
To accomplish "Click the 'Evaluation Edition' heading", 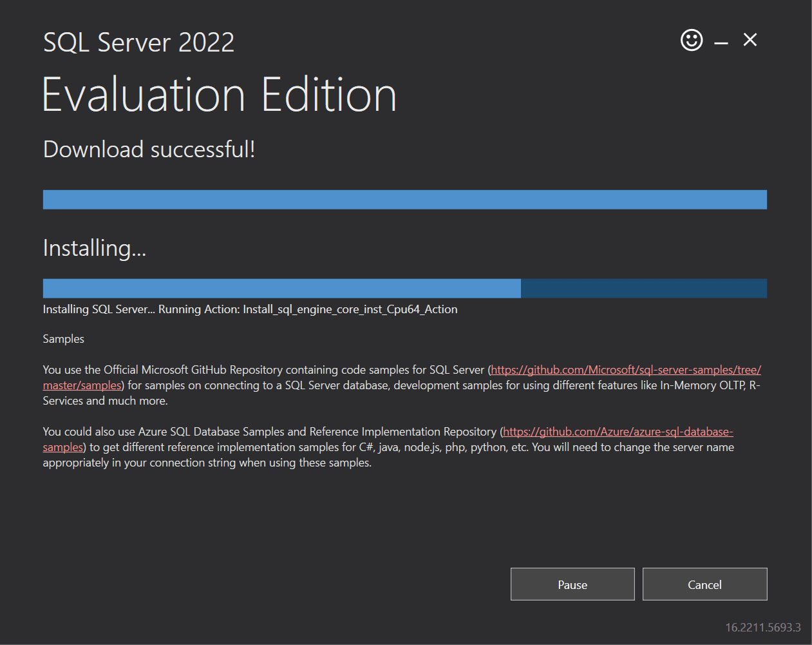I will (x=220, y=95).
